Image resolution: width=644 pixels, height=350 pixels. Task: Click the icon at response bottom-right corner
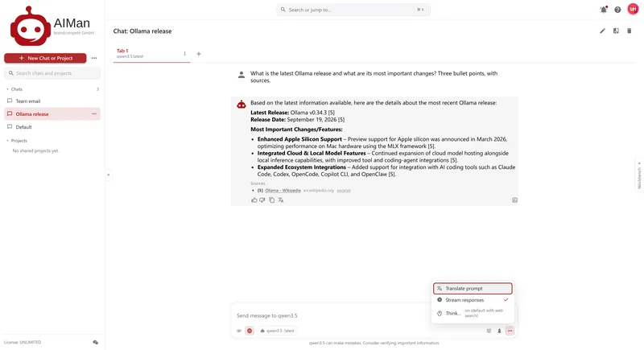coord(514,200)
